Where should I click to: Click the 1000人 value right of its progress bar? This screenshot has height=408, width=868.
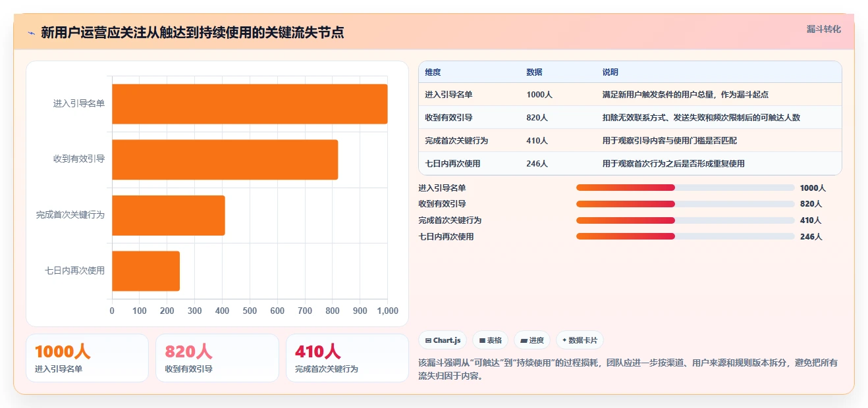pos(813,188)
